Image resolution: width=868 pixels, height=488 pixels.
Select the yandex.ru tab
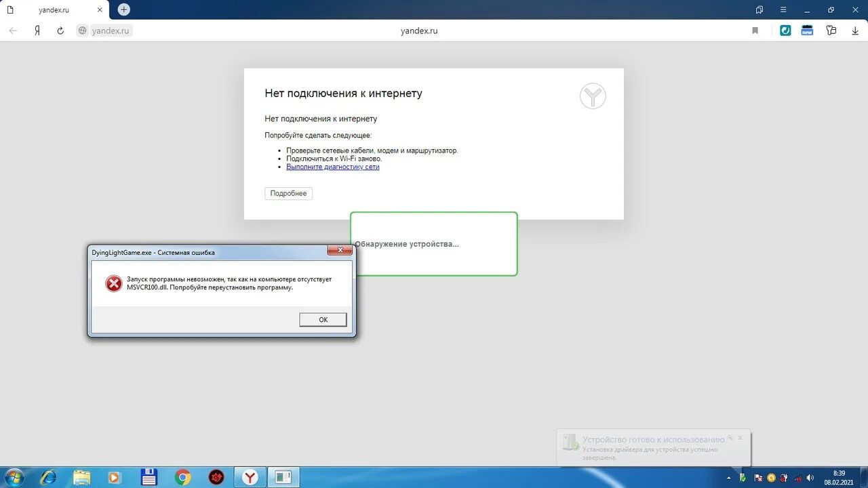[54, 10]
